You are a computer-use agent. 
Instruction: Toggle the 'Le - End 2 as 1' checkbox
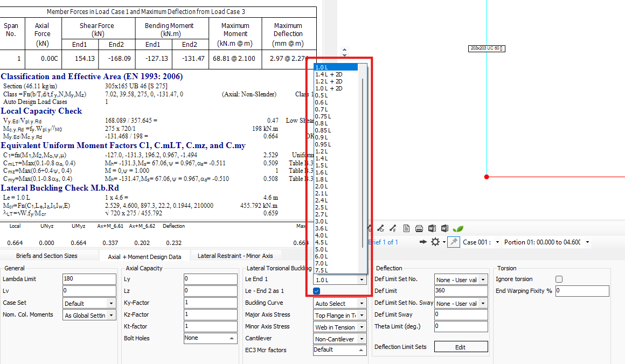tap(316, 291)
